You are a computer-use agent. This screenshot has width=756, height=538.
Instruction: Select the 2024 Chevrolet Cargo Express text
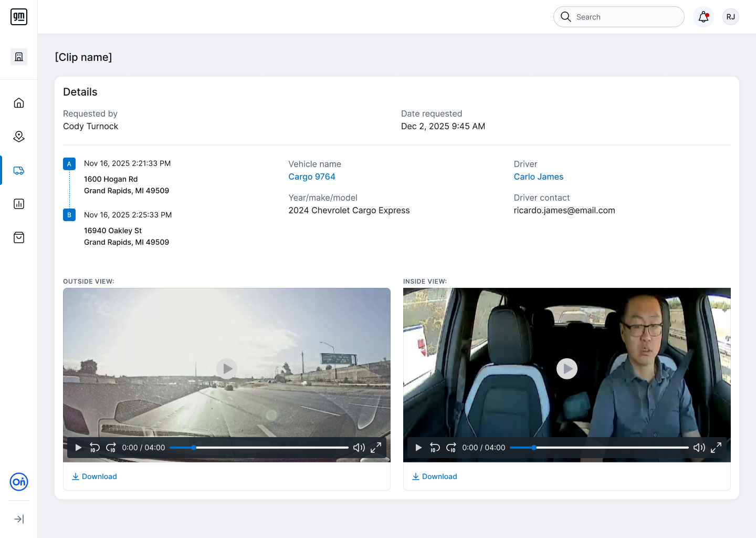point(349,210)
